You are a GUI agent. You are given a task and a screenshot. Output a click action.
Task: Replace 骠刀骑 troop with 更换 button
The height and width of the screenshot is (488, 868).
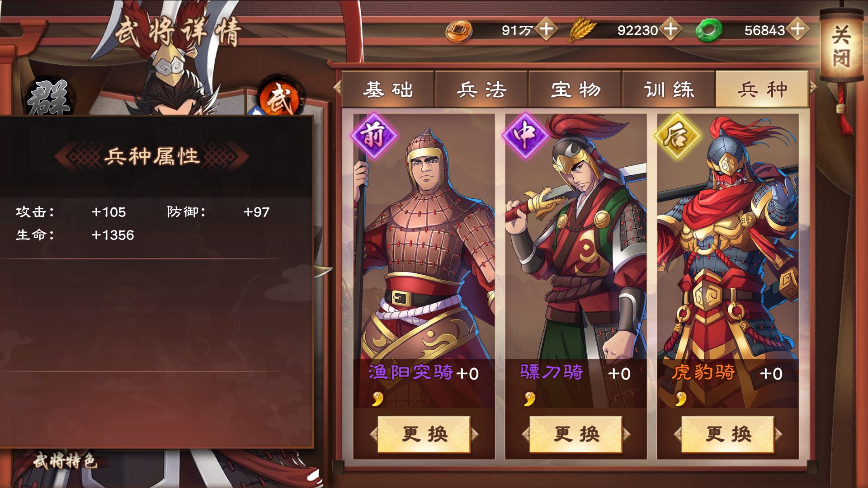click(576, 434)
